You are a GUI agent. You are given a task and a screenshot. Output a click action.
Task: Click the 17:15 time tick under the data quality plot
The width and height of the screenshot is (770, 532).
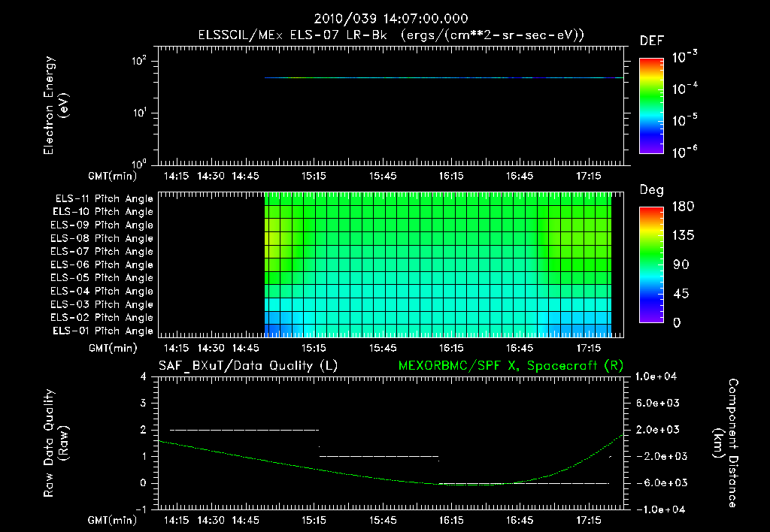(x=588, y=520)
